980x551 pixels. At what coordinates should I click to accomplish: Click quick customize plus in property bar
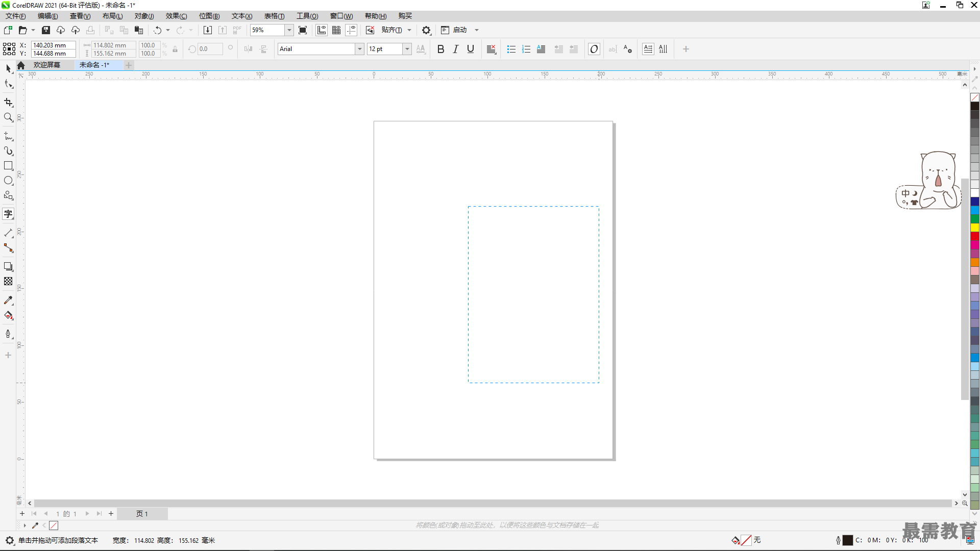coord(686,49)
